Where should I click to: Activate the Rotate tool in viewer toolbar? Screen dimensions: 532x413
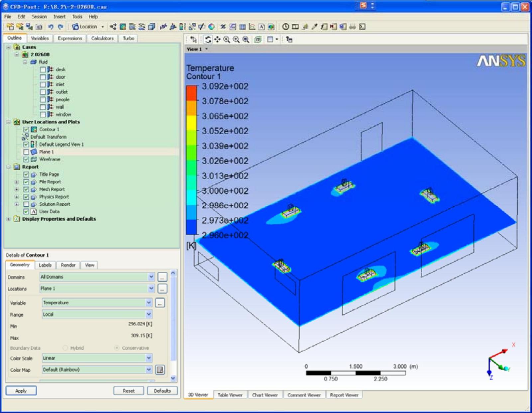coord(208,40)
